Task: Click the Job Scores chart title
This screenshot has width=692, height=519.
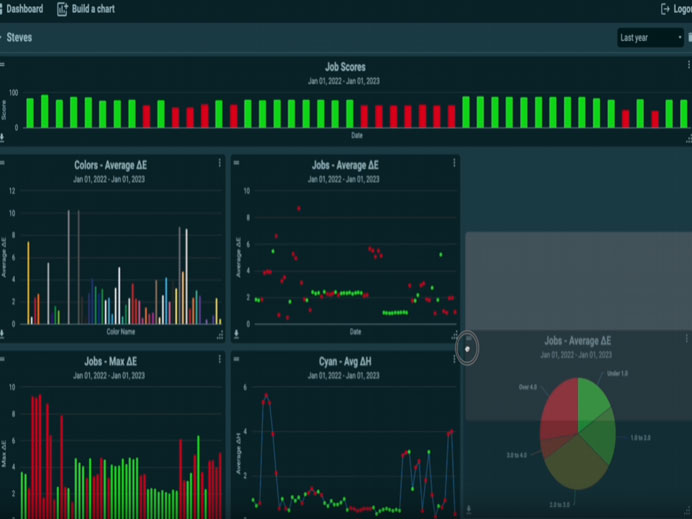Action: coord(345,67)
